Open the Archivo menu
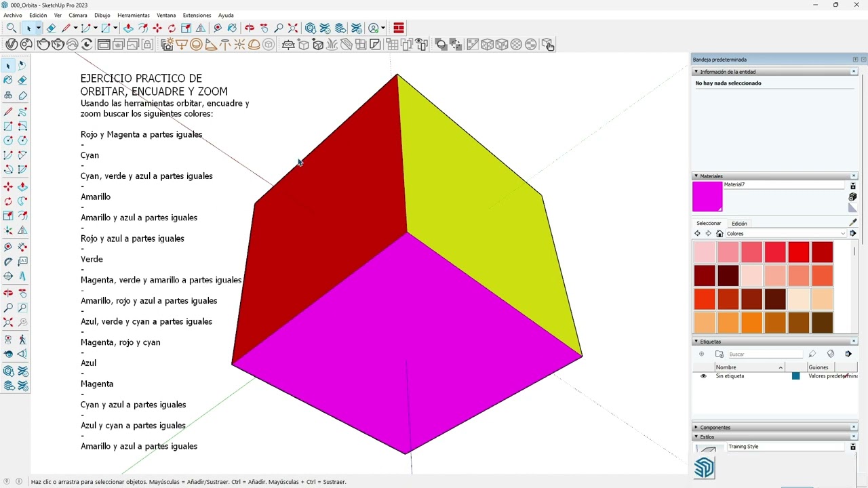Image resolution: width=868 pixels, height=488 pixels. (13, 15)
